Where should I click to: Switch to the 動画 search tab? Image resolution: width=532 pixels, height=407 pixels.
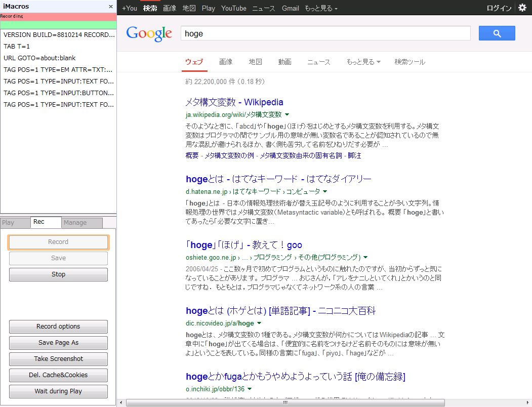[x=284, y=62]
